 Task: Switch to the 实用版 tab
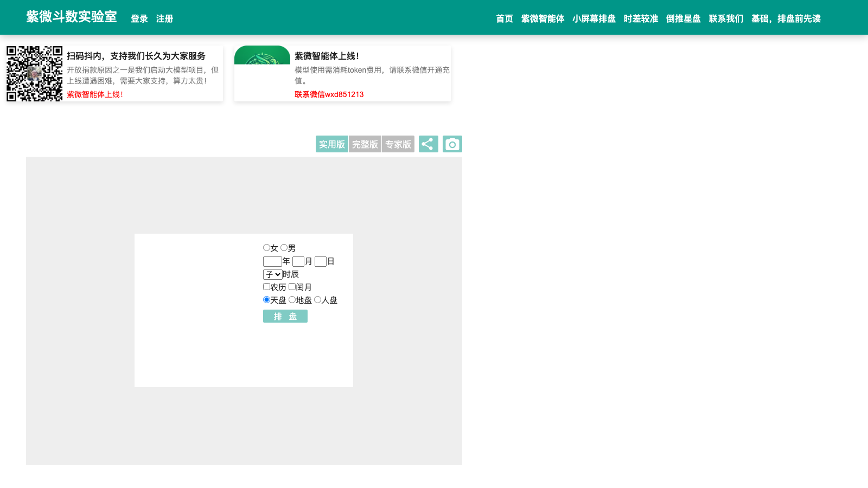pos(332,144)
